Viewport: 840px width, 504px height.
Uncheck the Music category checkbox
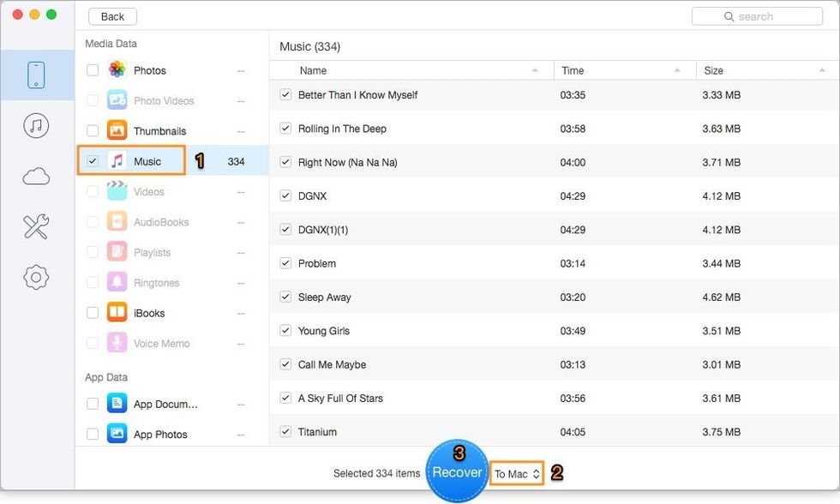click(x=92, y=161)
